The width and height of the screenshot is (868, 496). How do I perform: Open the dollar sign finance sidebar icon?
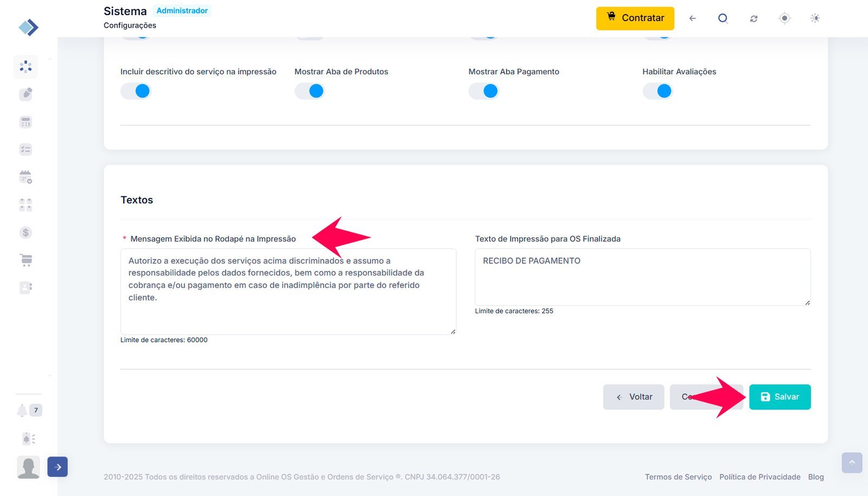(x=25, y=233)
